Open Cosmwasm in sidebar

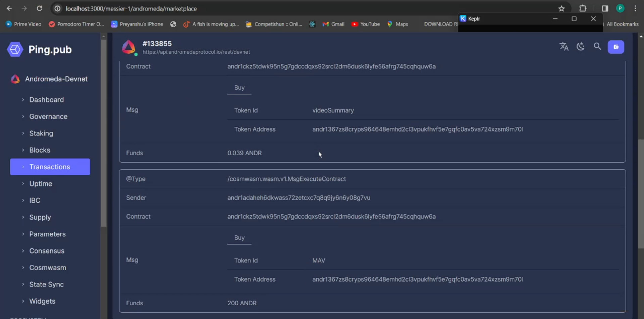click(x=48, y=268)
